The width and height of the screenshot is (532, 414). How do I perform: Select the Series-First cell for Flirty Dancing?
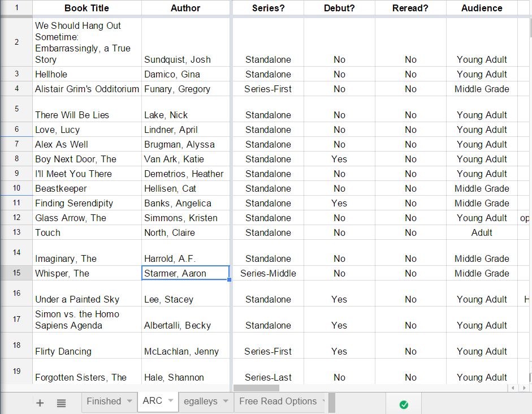(x=267, y=351)
